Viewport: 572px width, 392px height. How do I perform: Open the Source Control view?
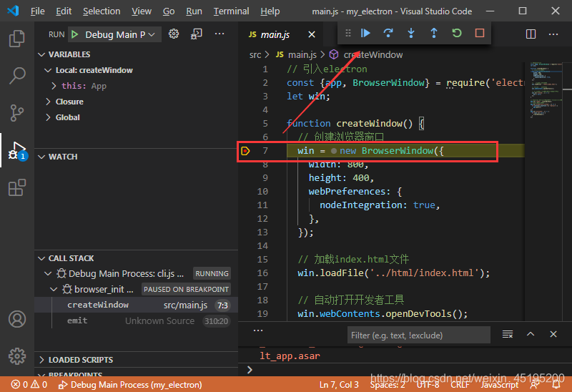(16, 113)
